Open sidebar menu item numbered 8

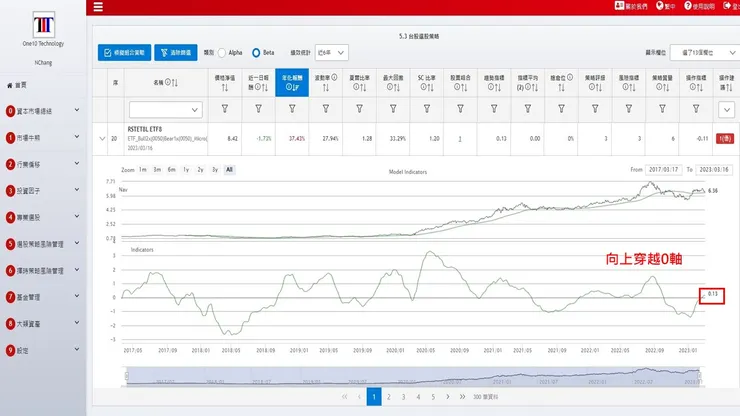42,324
